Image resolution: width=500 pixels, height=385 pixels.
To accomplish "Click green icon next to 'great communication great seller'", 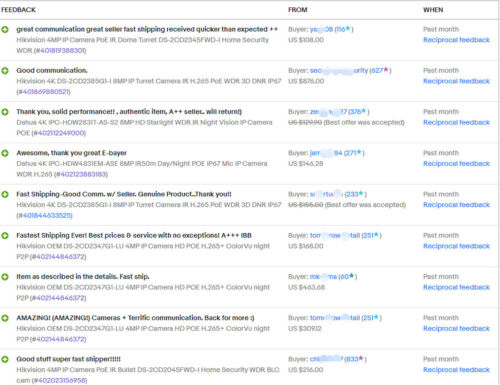I will tap(5, 30).
